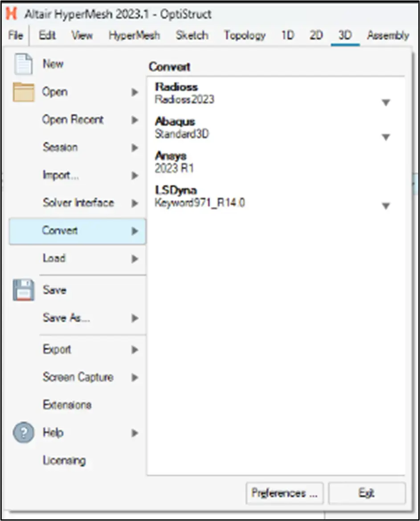Open the HyperMesh menu
This screenshot has height=521, width=420.
[x=134, y=35]
